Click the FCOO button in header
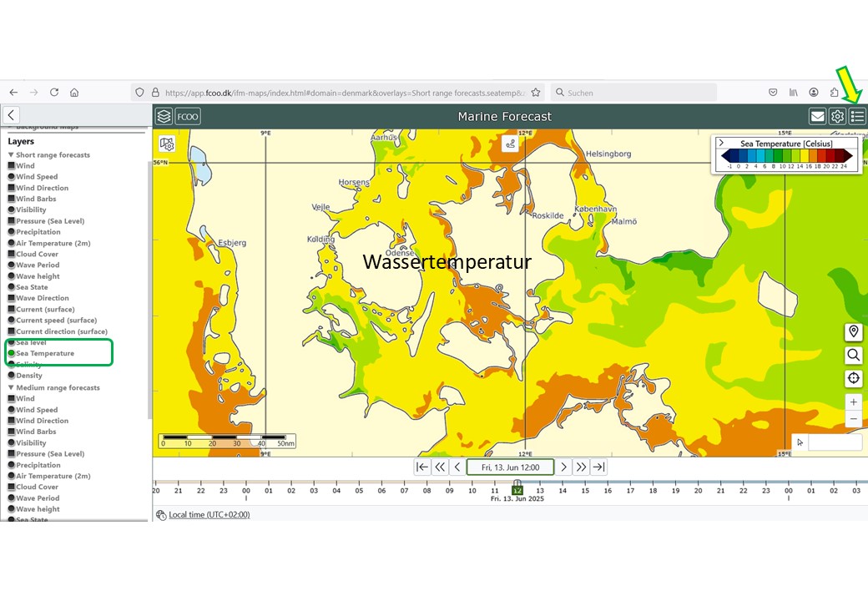The width and height of the screenshot is (868, 601). 188,117
